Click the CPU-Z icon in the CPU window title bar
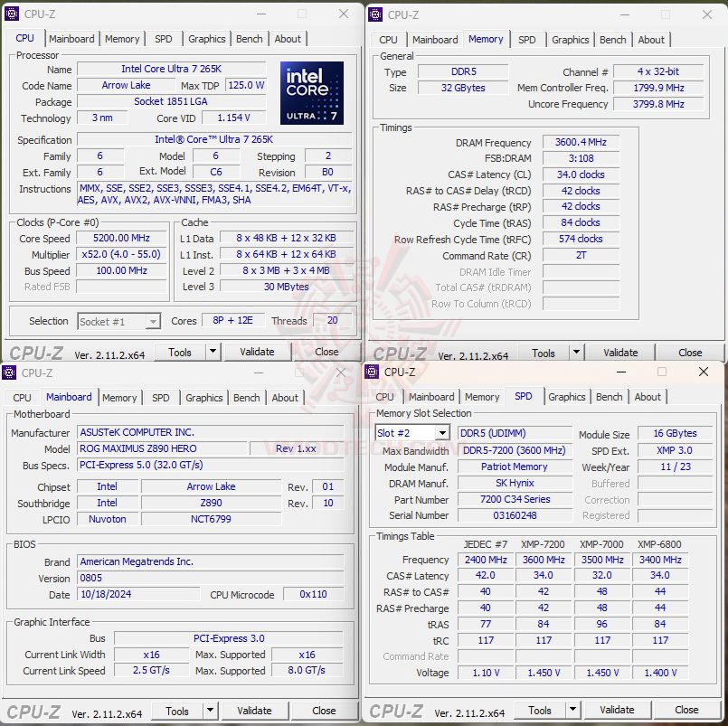Image resolution: width=728 pixels, height=726 pixels. (10, 14)
